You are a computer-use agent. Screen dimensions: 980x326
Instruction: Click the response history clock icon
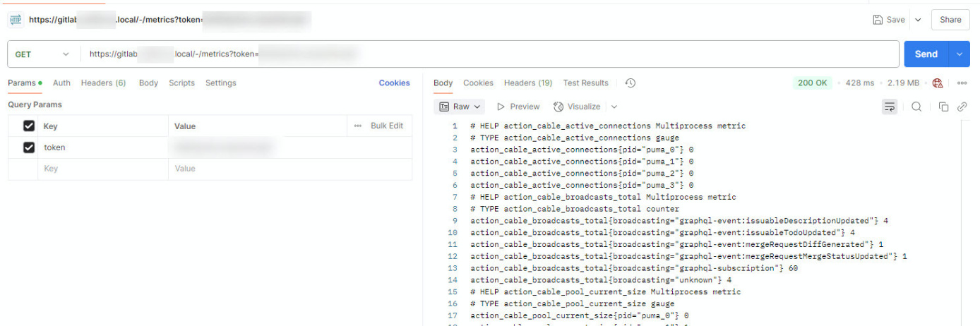631,83
